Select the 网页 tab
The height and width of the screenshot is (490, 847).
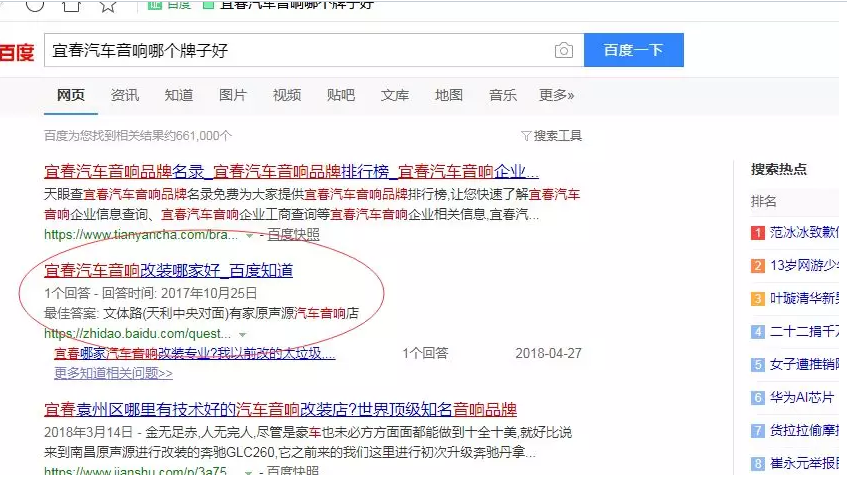point(71,95)
